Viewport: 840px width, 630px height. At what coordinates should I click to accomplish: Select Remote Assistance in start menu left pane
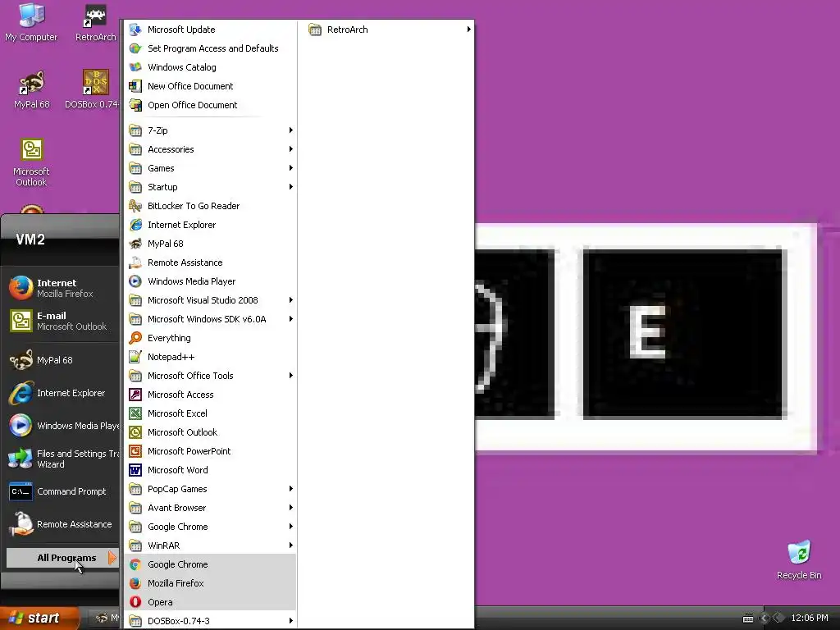pos(62,524)
